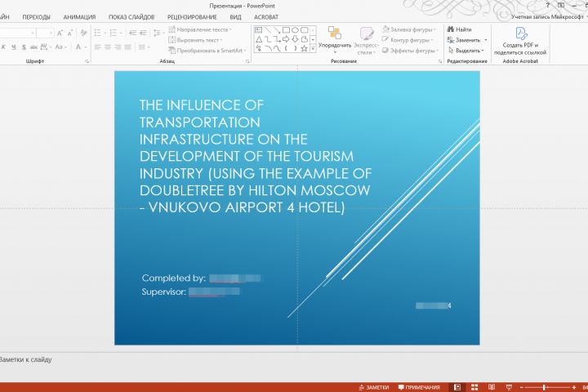Select the oval shape
This screenshot has width=588, height=392.
tap(295, 29)
